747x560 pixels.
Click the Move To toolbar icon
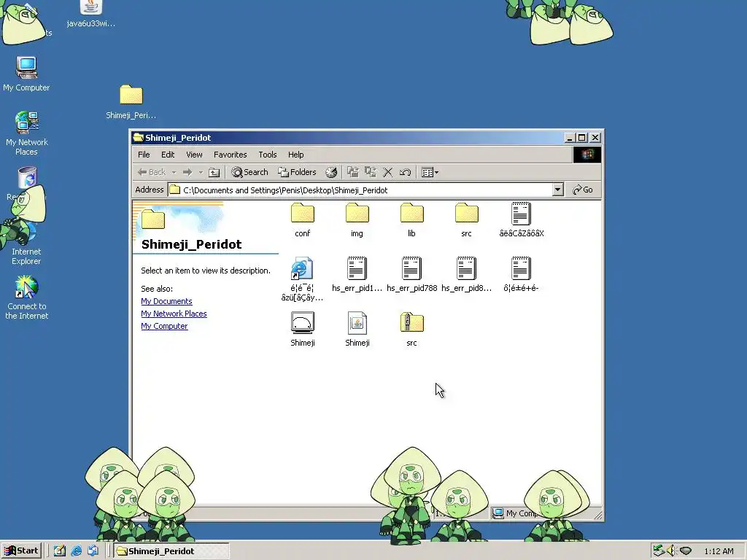tap(352, 172)
